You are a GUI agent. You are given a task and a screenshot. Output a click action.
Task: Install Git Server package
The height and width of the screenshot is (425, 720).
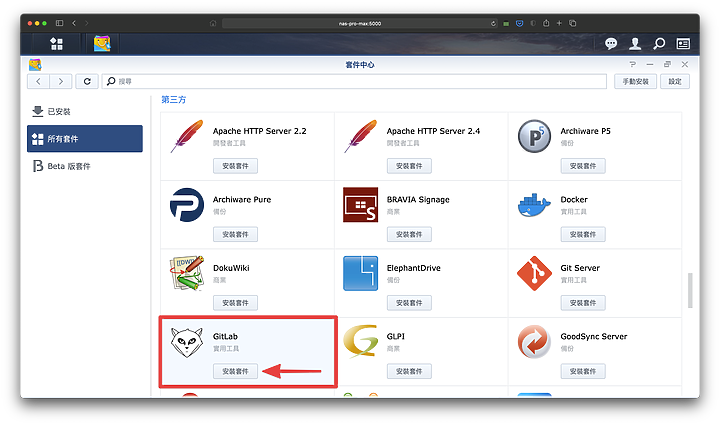tap(583, 303)
